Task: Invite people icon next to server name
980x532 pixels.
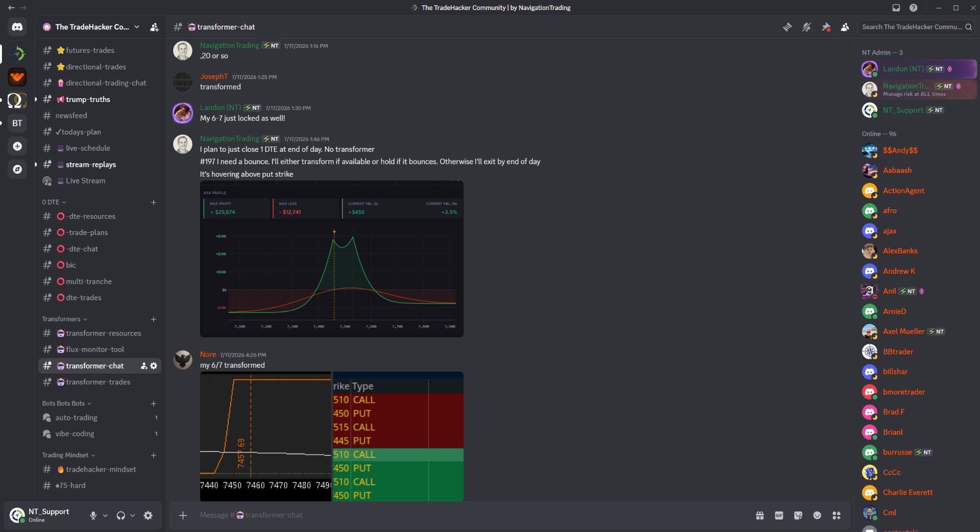Action: point(154,27)
